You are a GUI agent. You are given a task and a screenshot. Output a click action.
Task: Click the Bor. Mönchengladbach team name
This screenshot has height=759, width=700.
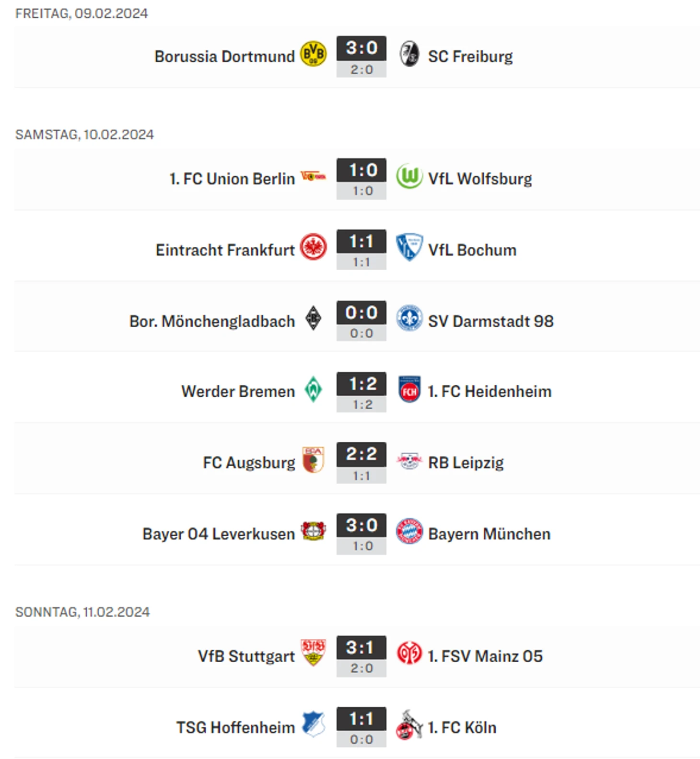(x=212, y=321)
